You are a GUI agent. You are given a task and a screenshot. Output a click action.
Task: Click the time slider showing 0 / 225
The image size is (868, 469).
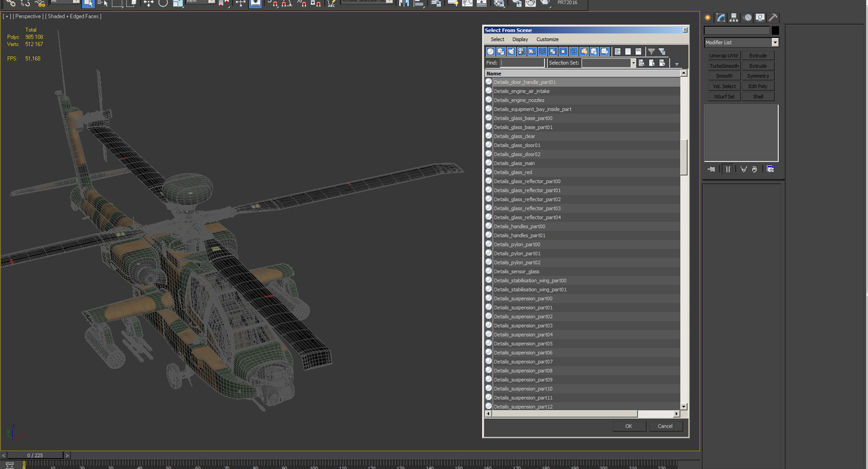click(x=35, y=455)
